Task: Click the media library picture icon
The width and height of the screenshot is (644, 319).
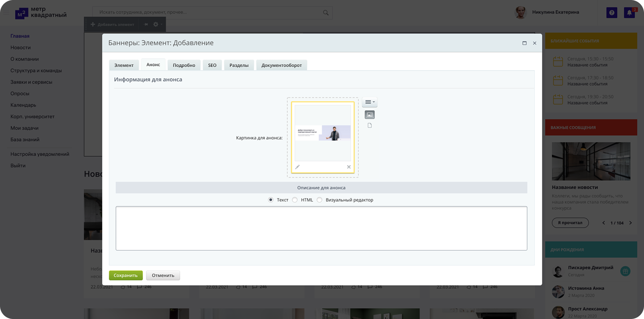Action: point(369,115)
